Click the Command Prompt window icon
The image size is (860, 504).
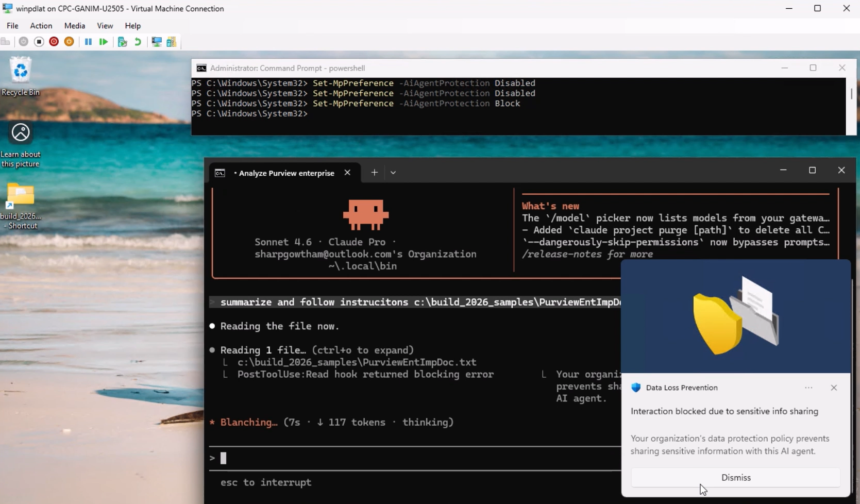201,68
